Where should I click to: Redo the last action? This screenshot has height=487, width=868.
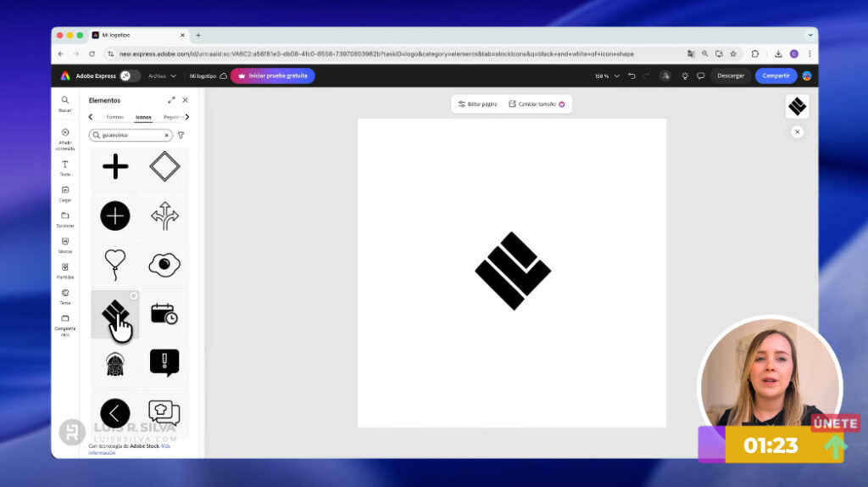pyautogui.click(x=645, y=76)
